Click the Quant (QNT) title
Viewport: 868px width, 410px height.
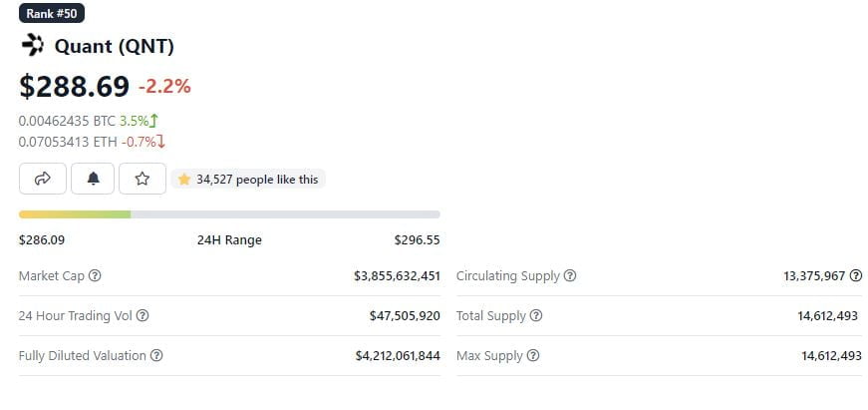coord(114,46)
